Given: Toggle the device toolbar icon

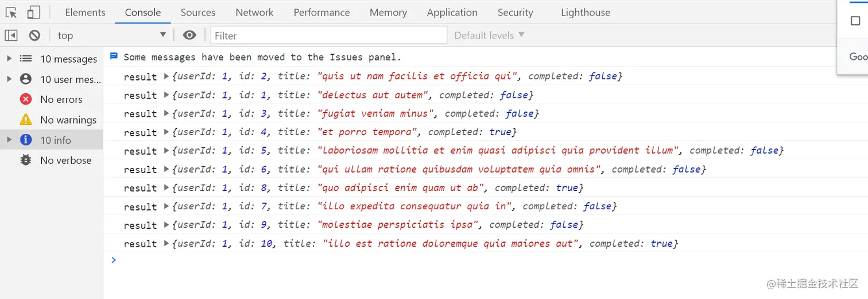Looking at the screenshot, I should coord(33,12).
